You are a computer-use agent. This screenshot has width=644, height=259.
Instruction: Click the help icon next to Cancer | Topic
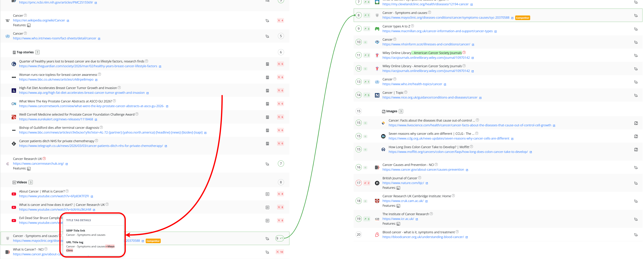(406, 92)
